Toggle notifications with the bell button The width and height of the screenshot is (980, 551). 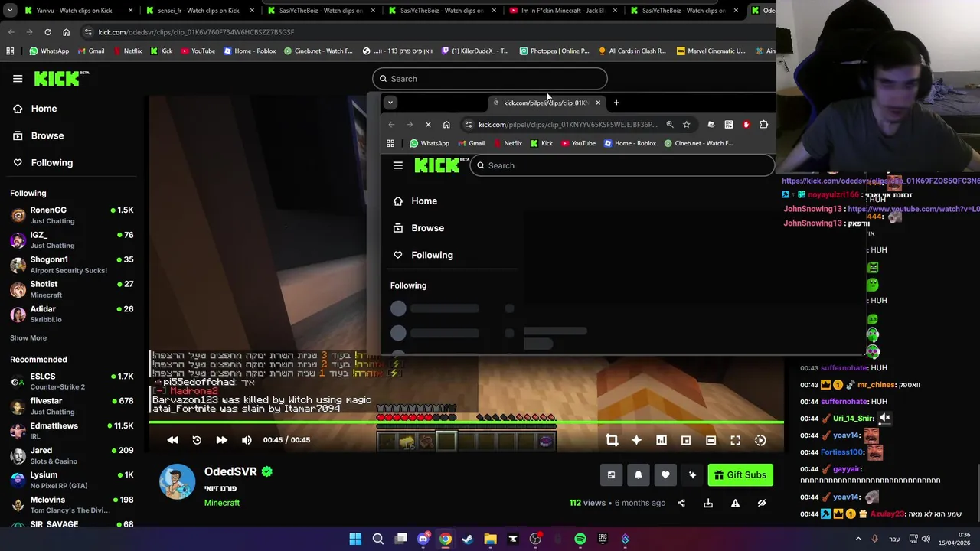pos(639,475)
